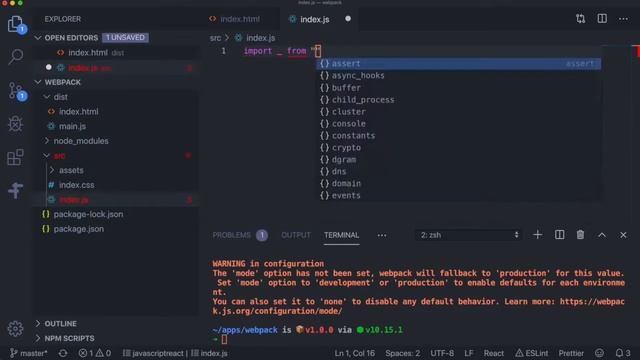The width and height of the screenshot is (640, 360).
Task: Select crypto suggestion
Action: pyautogui.click(x=458, y=147)
